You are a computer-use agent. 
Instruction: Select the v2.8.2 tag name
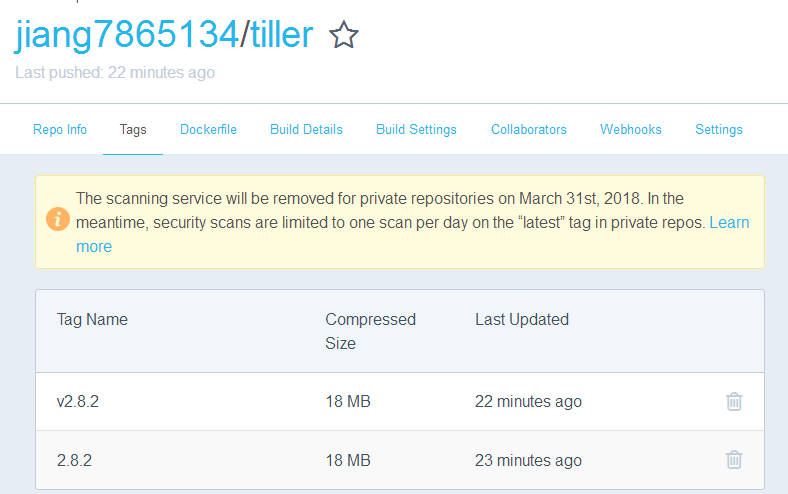78,402
